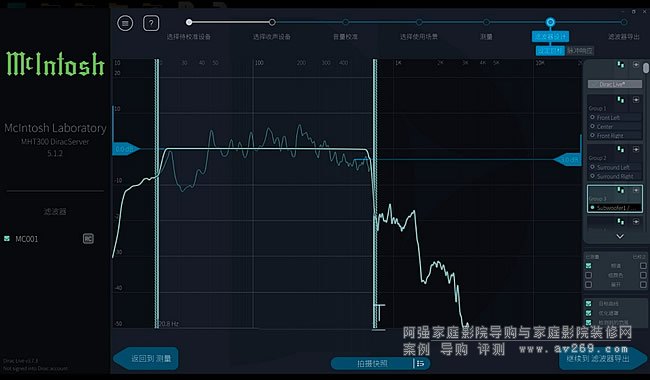Screen dimensions: 650x380
Task: Toggle the MC001 filter checkbox
Action: [x=7, y=239]
